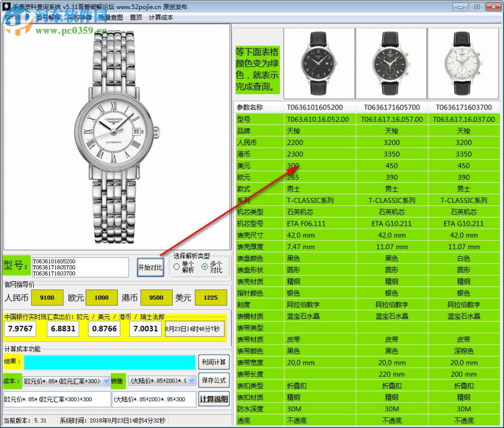Minimize the watch query window
Screen dimensions: 504x428
point(460,7)
